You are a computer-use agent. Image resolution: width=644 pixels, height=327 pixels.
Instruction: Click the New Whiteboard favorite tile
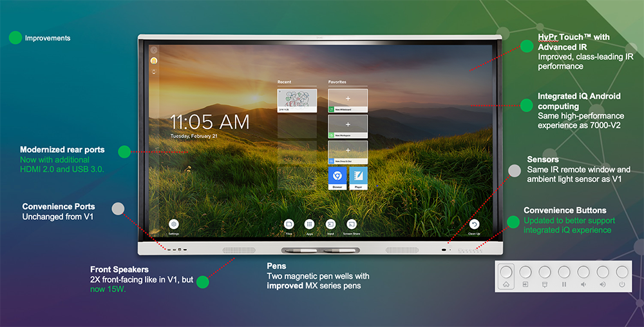coord(348,101)
